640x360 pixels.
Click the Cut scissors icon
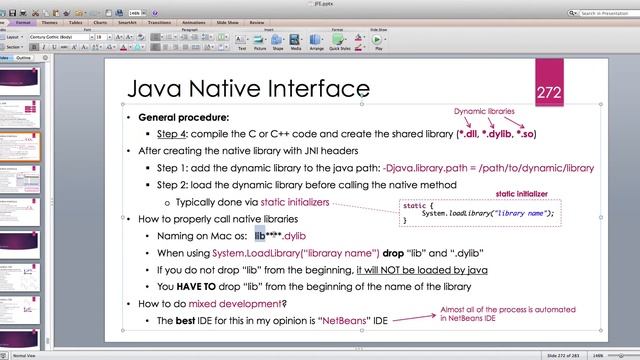pyautogui.click(x=36, y=13)
